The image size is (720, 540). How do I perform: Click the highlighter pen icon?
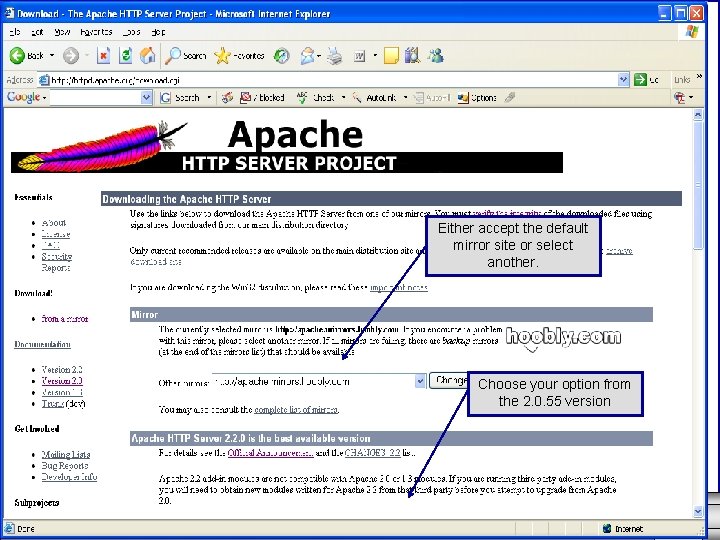click(509, 97)
